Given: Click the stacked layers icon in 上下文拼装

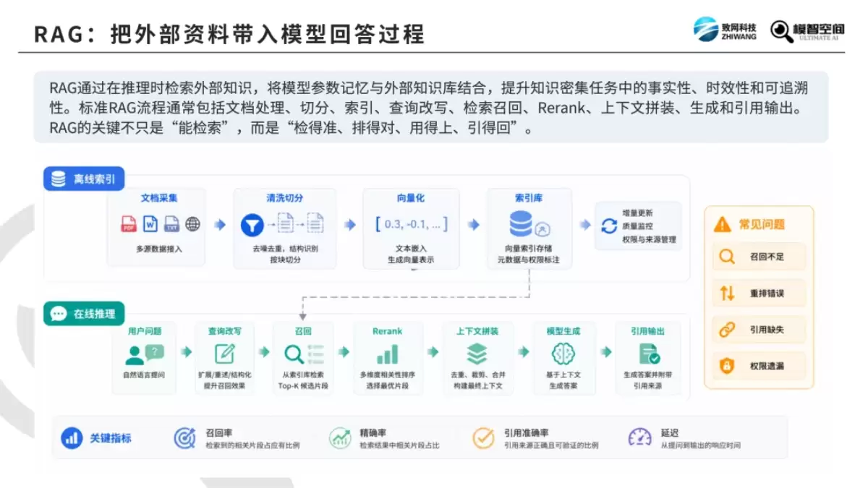Looking at the screenshot, I should click(x=477, y=354).
